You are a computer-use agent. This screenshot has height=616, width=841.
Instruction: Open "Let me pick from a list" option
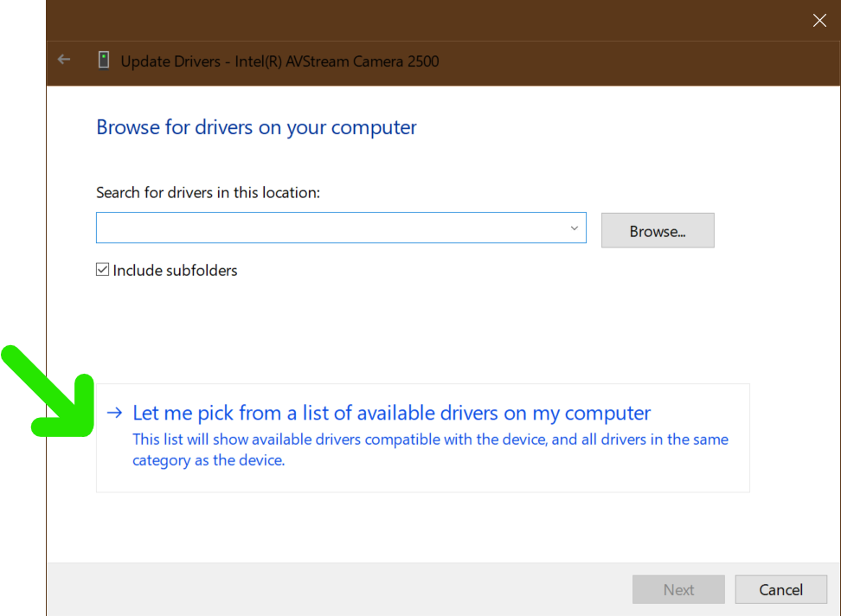click(x=391, y=414)
